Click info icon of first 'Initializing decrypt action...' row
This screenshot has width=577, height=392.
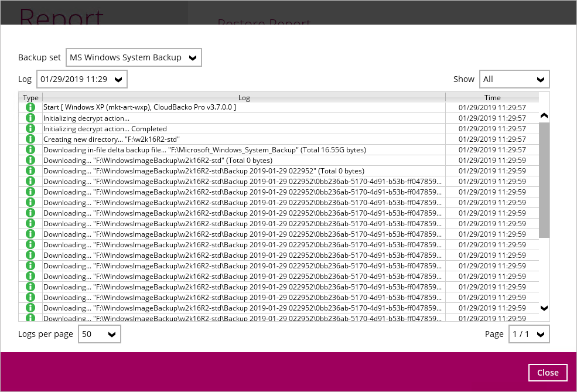(x=30, y=118)
